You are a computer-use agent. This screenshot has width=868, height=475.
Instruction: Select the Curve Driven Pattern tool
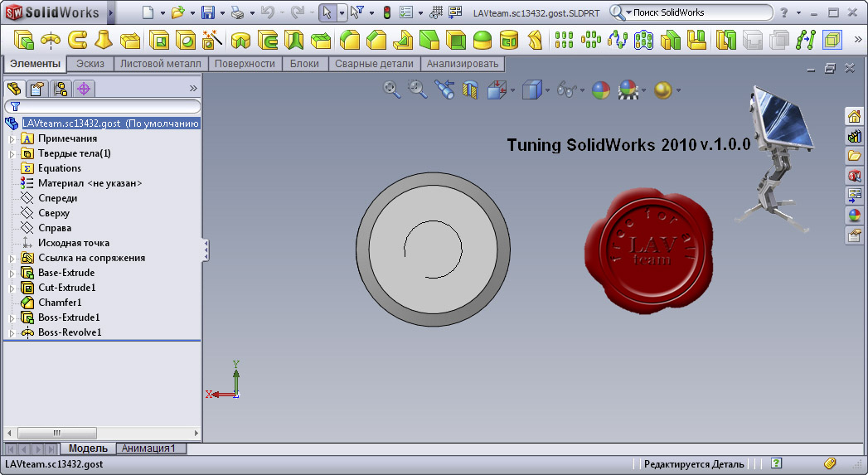(618, 40)
